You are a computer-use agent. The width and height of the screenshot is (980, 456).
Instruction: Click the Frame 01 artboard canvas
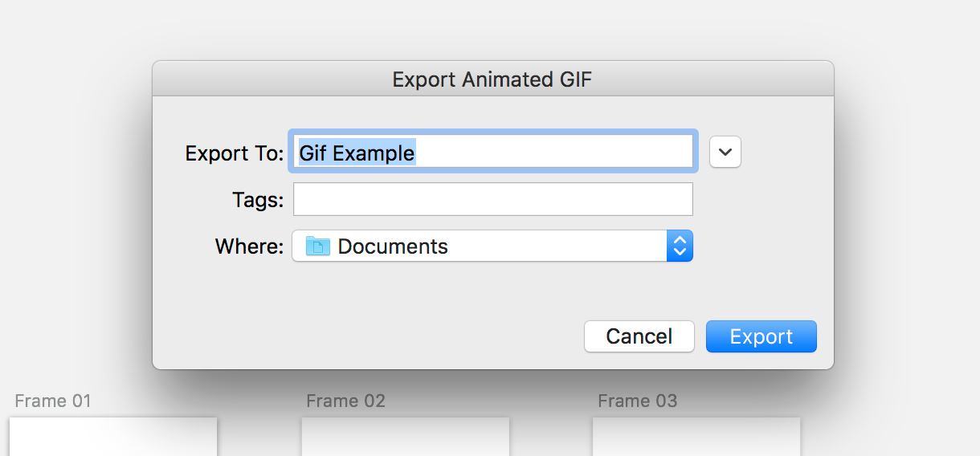[113, 437]
